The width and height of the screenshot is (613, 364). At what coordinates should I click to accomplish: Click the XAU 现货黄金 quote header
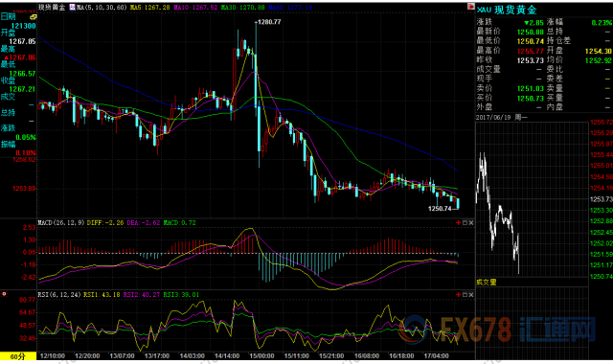coord(507,10)
